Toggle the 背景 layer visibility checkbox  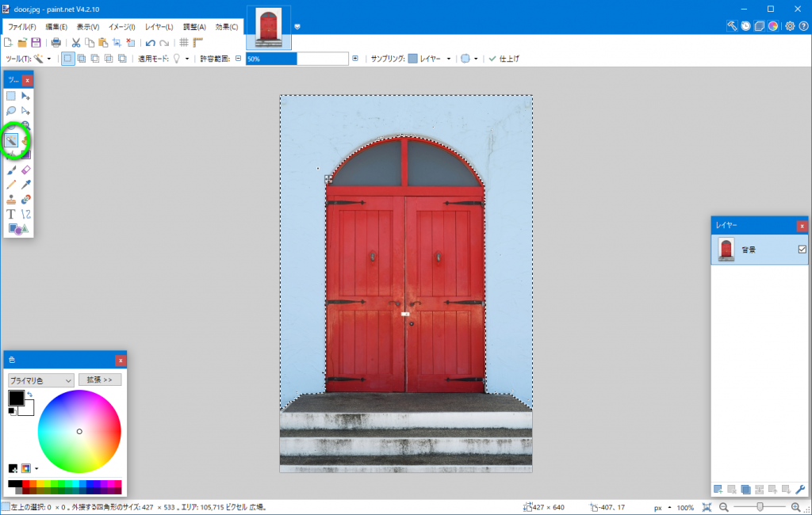802,250
